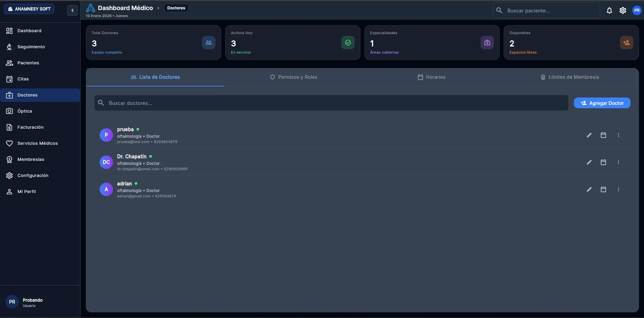Focus the Buscar doctores search field
The height and width of the screenshot is (318, 644).
tap(331, 103)
